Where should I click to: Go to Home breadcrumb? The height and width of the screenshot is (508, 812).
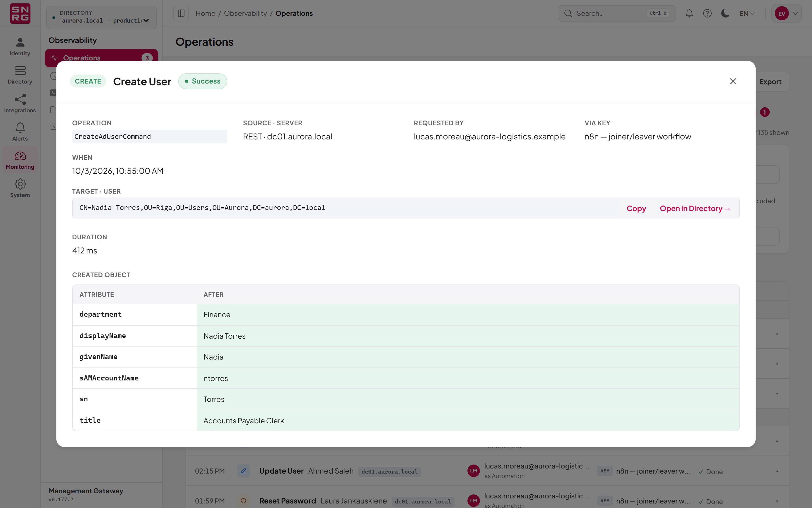click(x=205, y=14)
